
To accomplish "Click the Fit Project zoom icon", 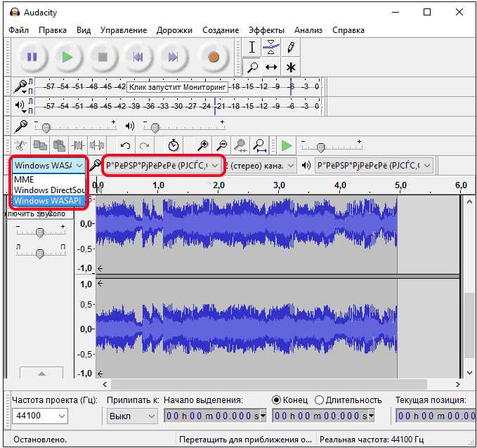I will [x=260, y=145].
